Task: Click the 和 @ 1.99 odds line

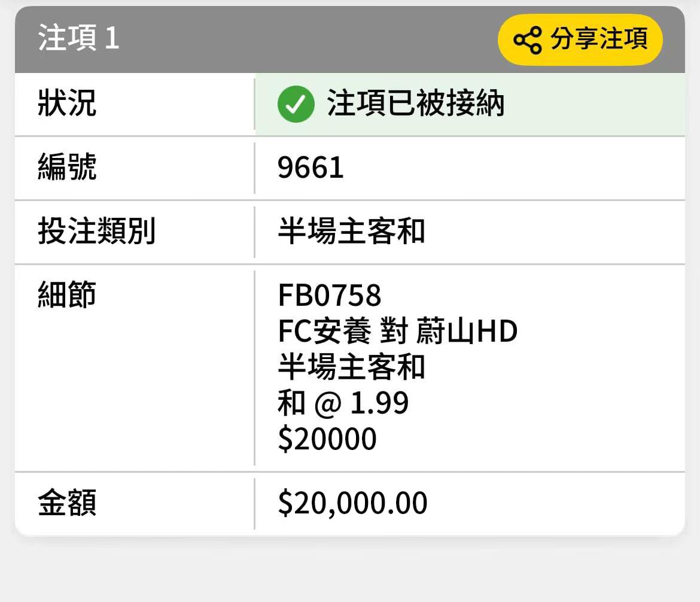Action: point(343,403)
